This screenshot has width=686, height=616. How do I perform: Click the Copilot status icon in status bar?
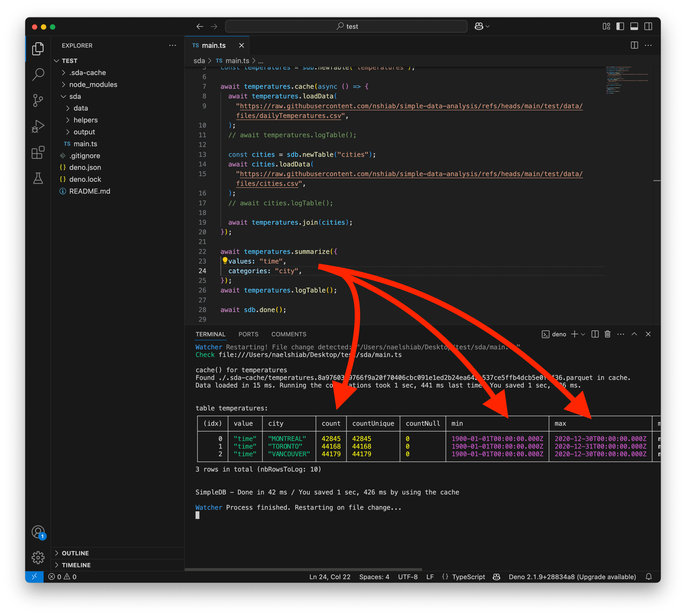pos(496,577)
